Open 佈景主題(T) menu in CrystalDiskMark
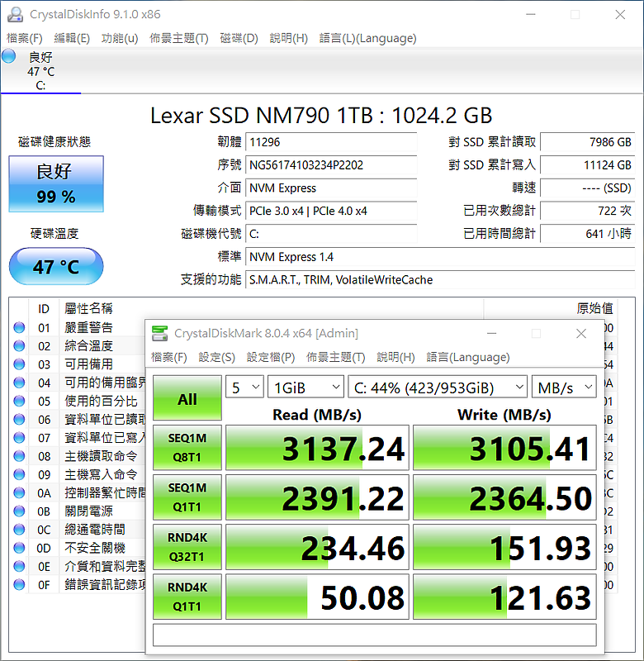The image size is (644, 661). [x=336, y=358]
